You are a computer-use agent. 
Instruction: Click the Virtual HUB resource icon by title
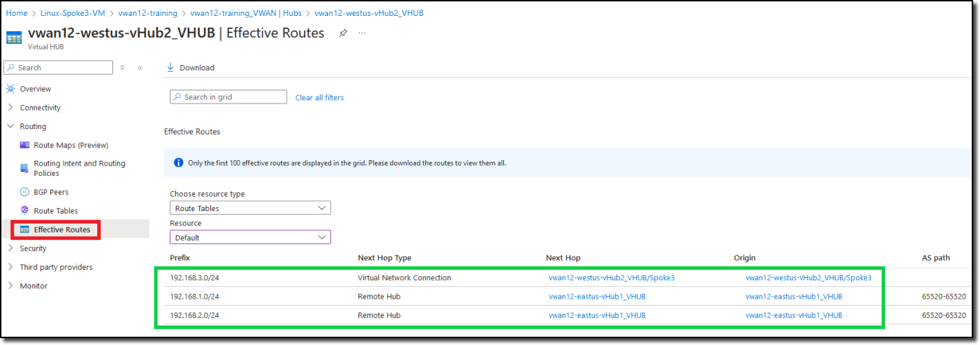[x=14, y=37]
